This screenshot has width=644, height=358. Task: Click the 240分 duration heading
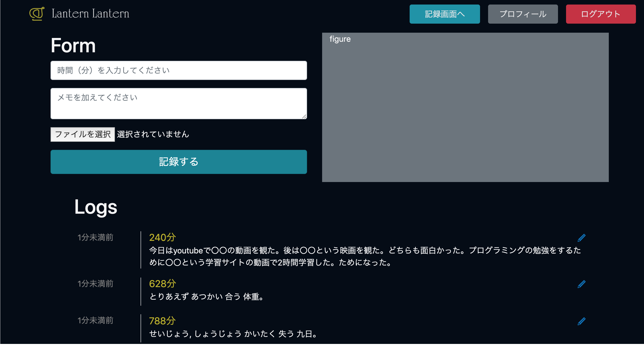[x=162, y=237]
